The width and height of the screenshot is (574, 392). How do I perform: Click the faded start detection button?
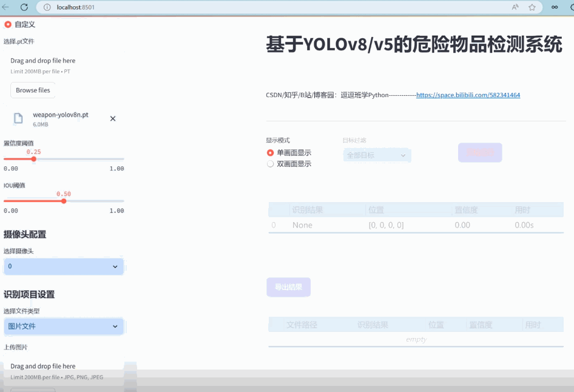(x=480, y=152)
